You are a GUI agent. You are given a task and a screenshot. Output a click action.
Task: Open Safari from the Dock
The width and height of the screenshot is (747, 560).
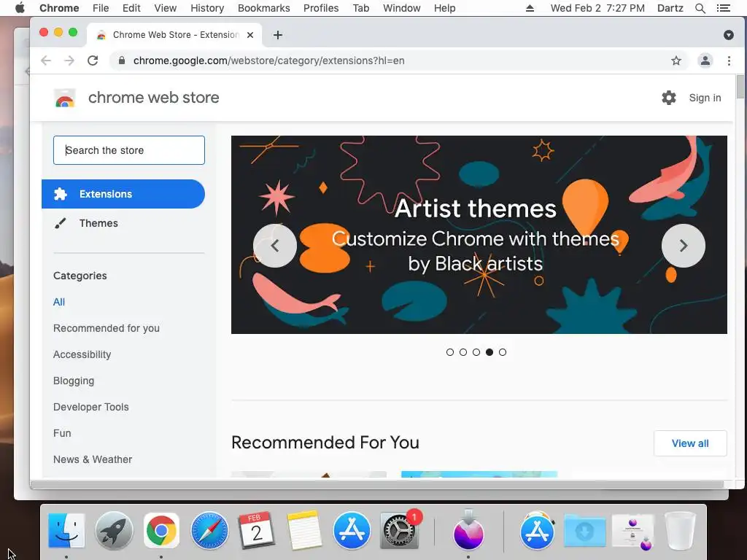(x=209, y=531)
